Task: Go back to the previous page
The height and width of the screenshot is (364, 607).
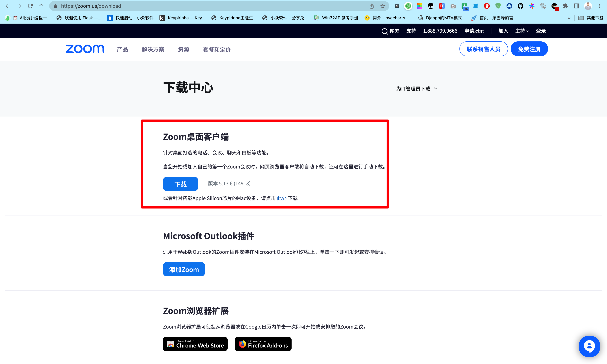Action: [x=8, y=6]
